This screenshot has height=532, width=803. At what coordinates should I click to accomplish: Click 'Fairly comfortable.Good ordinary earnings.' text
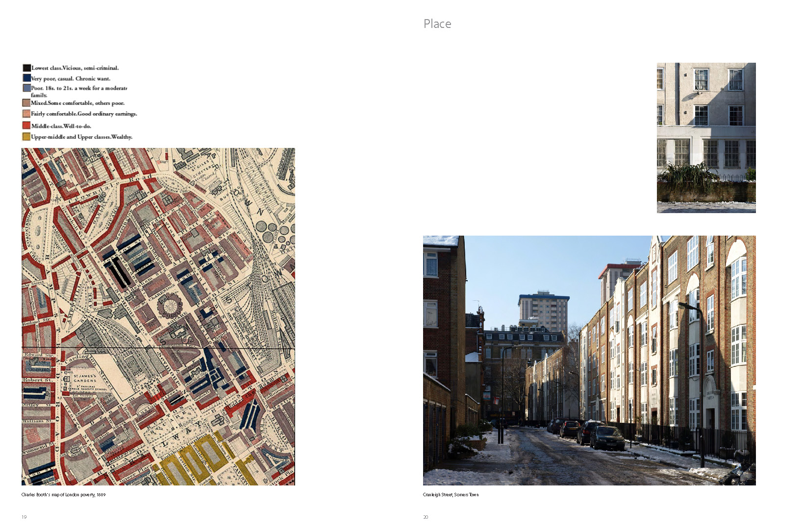click(84, 114)
